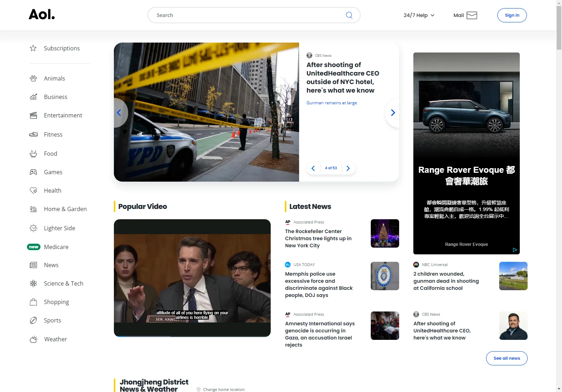Viewport: 562px width, 392px height.
Task: Click the Health heart icon
Action: tap(33, 191)
